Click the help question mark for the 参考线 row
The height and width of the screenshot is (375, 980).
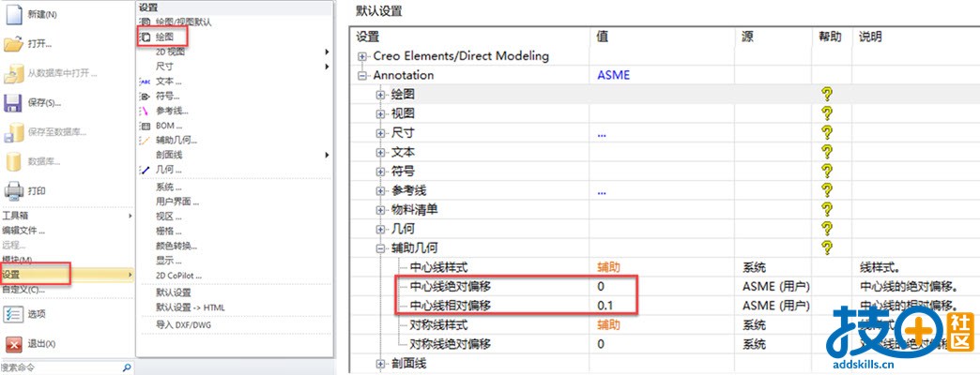point(827,190)
